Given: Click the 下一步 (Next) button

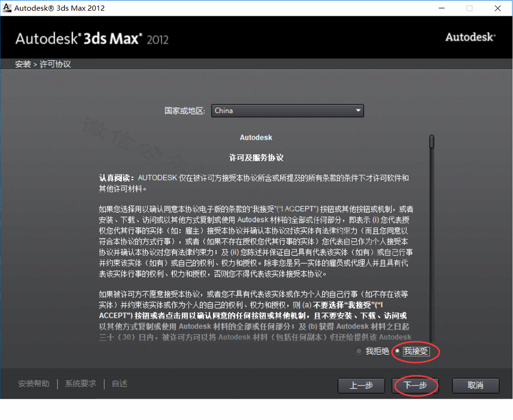Looking at the screenshot, I should (415, 385).
